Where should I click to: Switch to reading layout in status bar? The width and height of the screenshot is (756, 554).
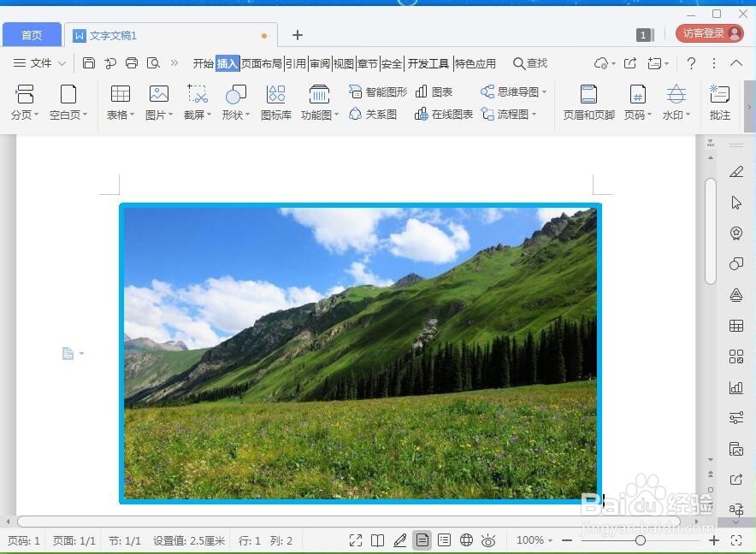377,540
